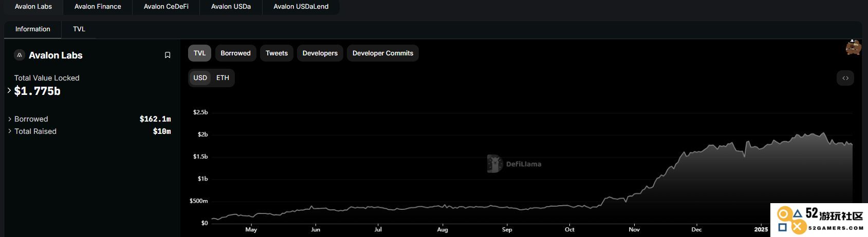Click the $2.5b y-axis label

[200, 112]
